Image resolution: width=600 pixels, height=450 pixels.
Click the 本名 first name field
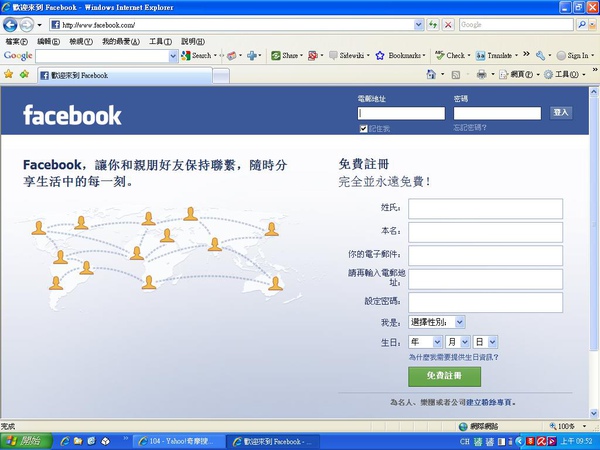click(x=485, y=232)
